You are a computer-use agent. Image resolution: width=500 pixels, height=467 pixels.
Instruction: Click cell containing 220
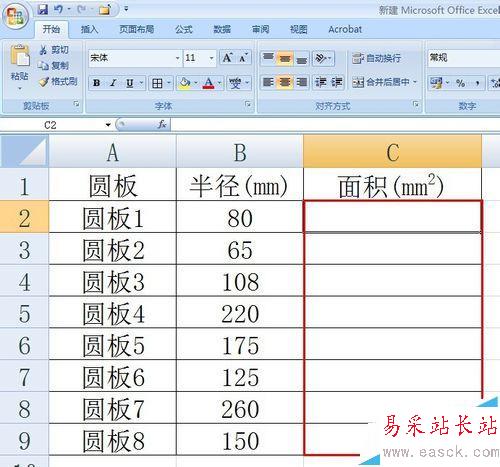[x=240, y=313]
